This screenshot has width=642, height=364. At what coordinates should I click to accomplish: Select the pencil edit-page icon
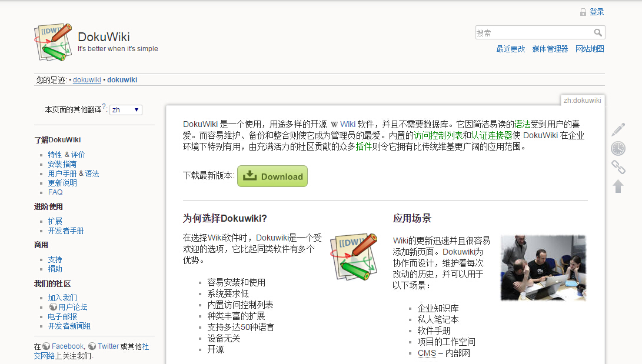click(x=618, y=129)
